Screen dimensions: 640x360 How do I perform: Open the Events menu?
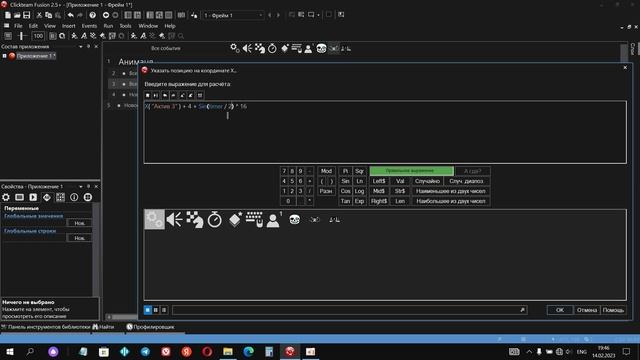tap(89, 26)
